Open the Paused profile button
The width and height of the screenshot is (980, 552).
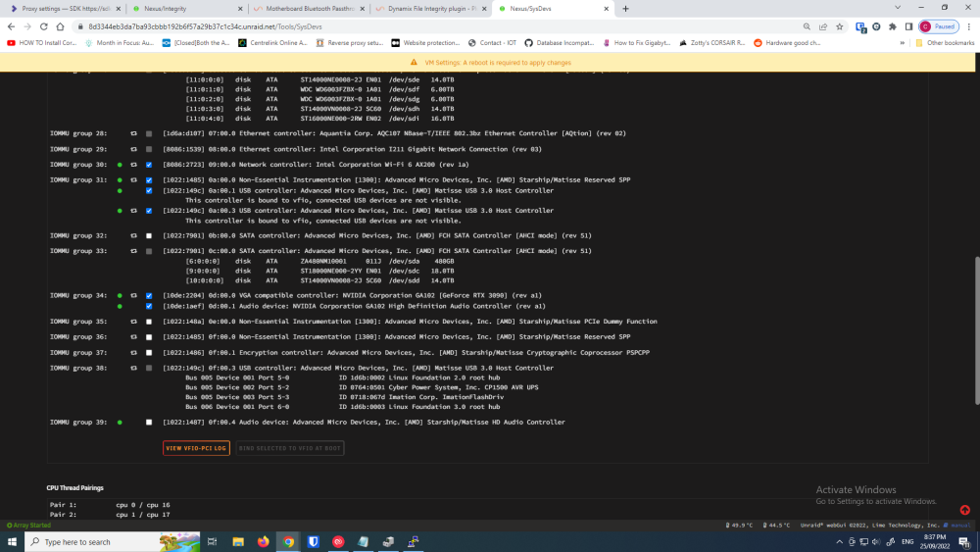click(x=939, y=26)
